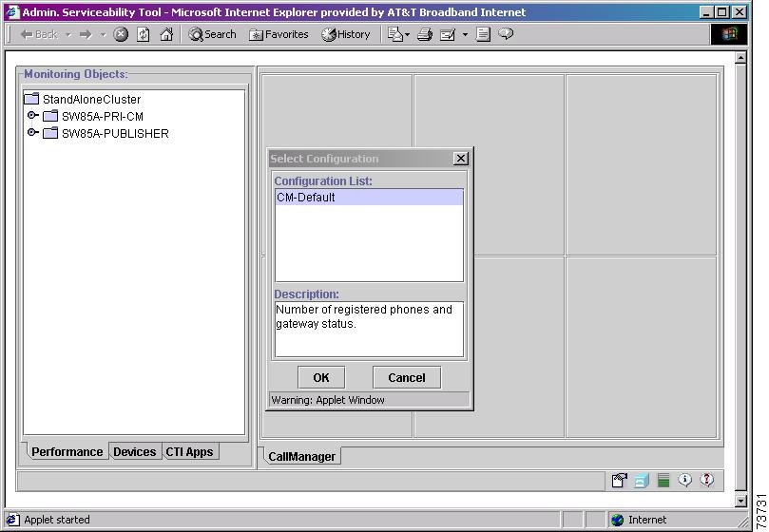Image resolution: width=769 pixels, height=532 pixels.
Task: Click the Print icon in the toolbar
Action: click(425, 34)
